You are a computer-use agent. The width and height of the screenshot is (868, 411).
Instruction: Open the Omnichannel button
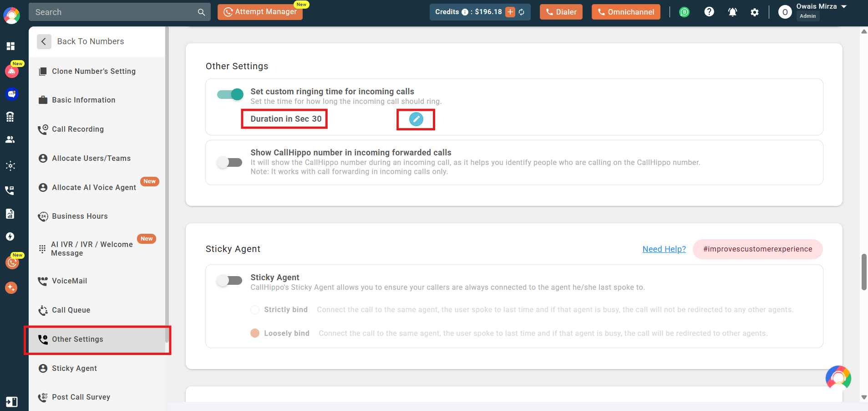pos(626,12)
